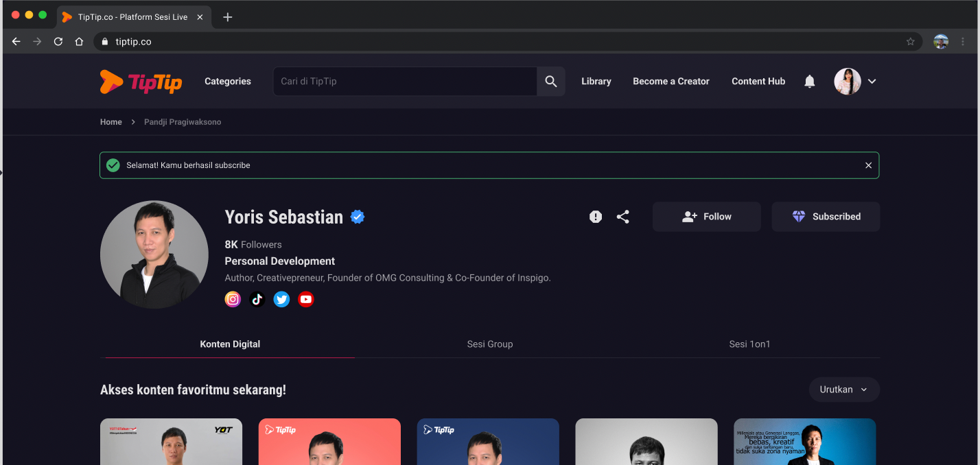Viewport: 980px width, 465px height.
Task: Click the user avatar in header
Action: point(848,82)
